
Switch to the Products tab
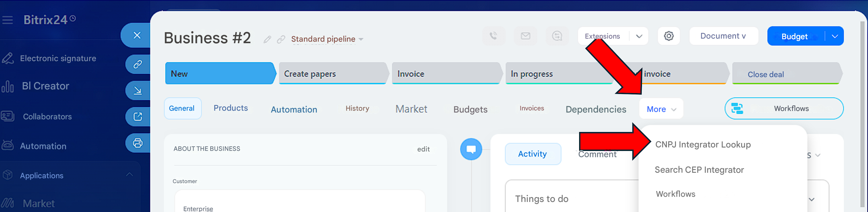(x=231, y=108)
